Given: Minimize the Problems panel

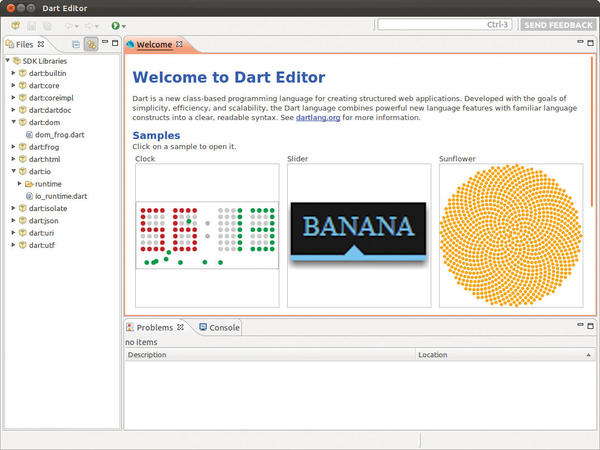Looking at the screenshot, I should pos(580,325).
